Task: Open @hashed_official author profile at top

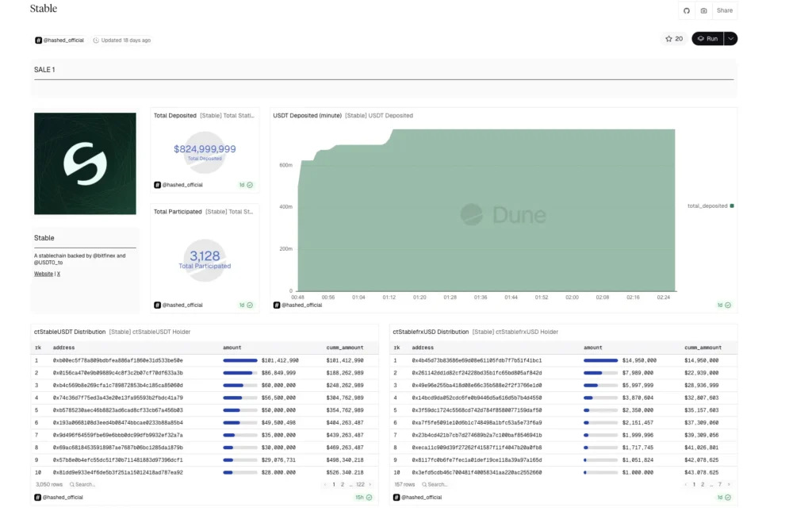Action: [x=59, y=40]
